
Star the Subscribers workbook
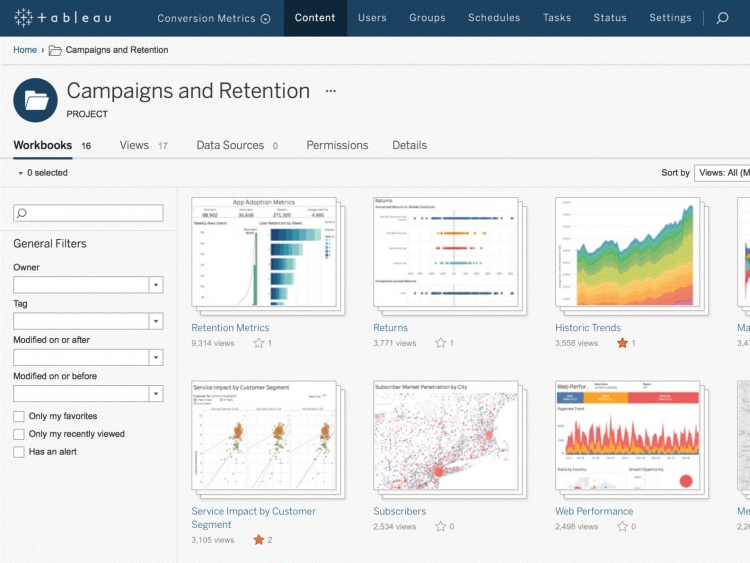point(441,526)
